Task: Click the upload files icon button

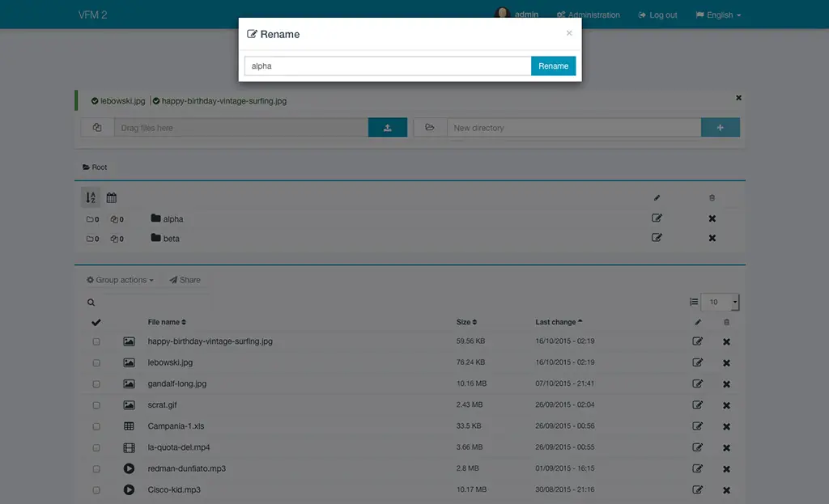Action: 388,128
